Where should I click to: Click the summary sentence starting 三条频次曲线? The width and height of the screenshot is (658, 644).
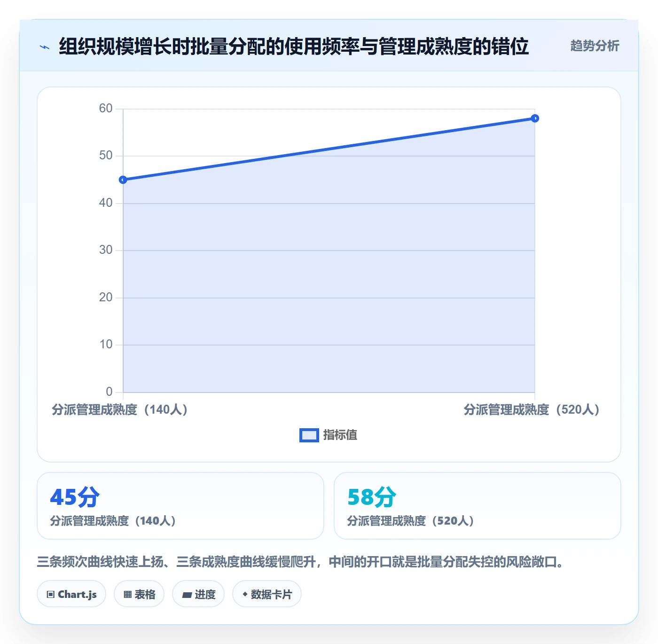(x=300, y=562)
